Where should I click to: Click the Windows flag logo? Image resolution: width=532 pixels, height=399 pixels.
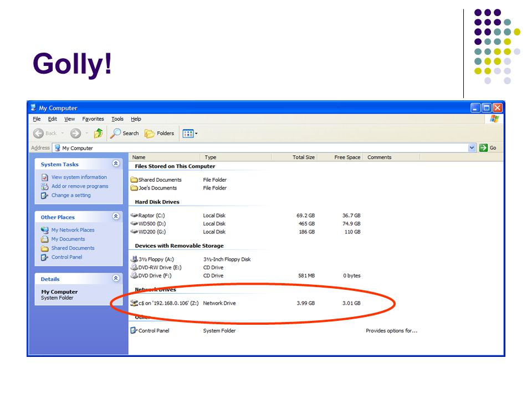[494, 119]
